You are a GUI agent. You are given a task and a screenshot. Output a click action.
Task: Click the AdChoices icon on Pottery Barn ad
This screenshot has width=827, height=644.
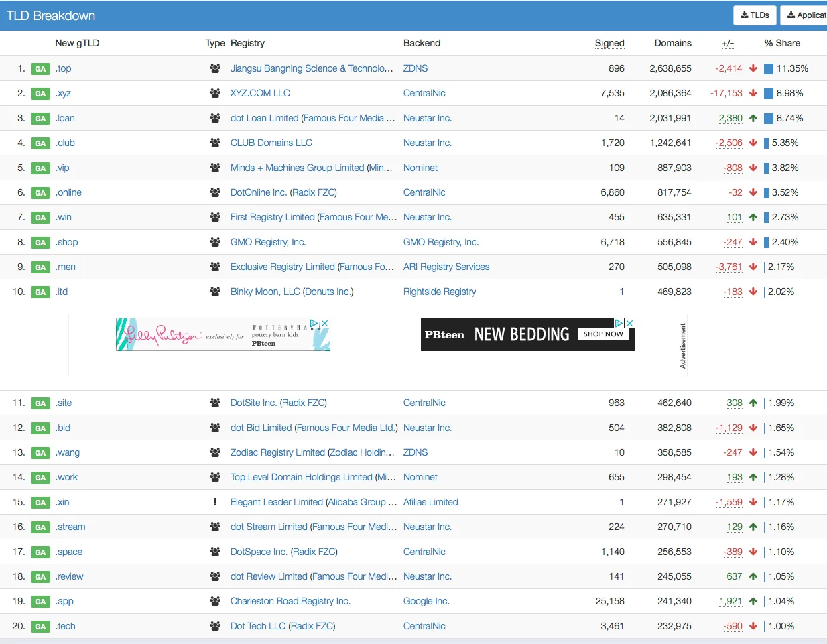[x=314, y=323]
